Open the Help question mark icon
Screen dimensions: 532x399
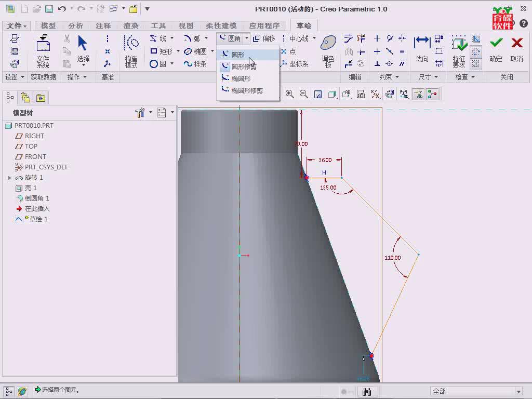tap(524, 23)
